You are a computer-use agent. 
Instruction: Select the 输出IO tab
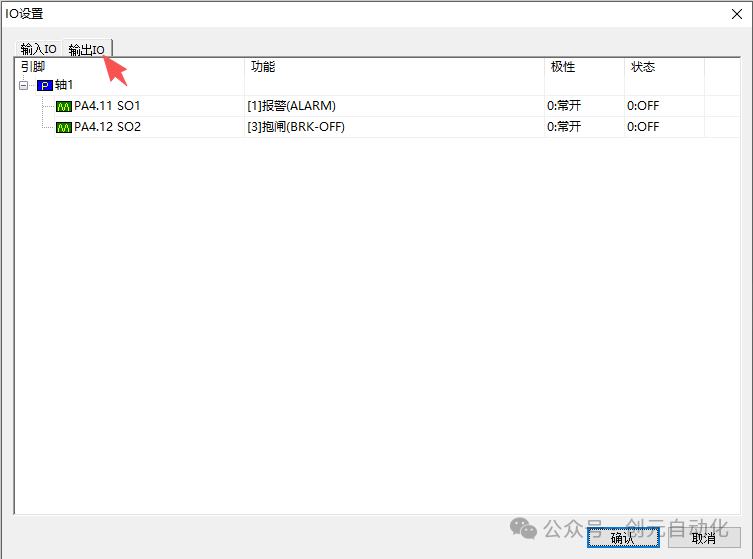click(86, 49)
